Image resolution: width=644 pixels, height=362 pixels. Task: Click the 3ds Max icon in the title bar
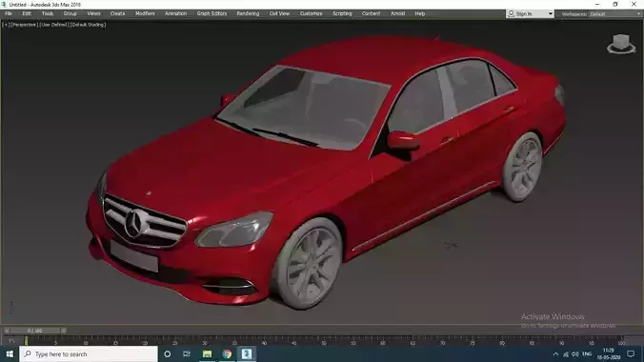tap(4, 5)
